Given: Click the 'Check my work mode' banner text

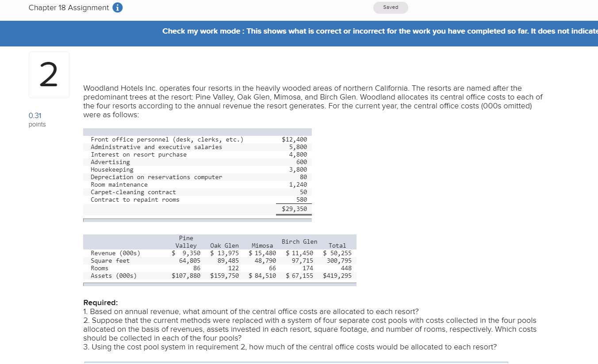Looking at the screenshot, I should click(x=380, y=31).
